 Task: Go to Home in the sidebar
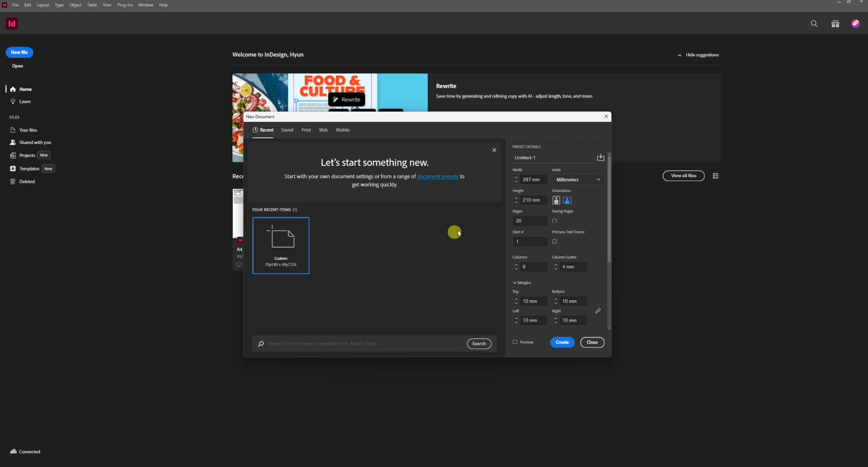click(21, 89)
